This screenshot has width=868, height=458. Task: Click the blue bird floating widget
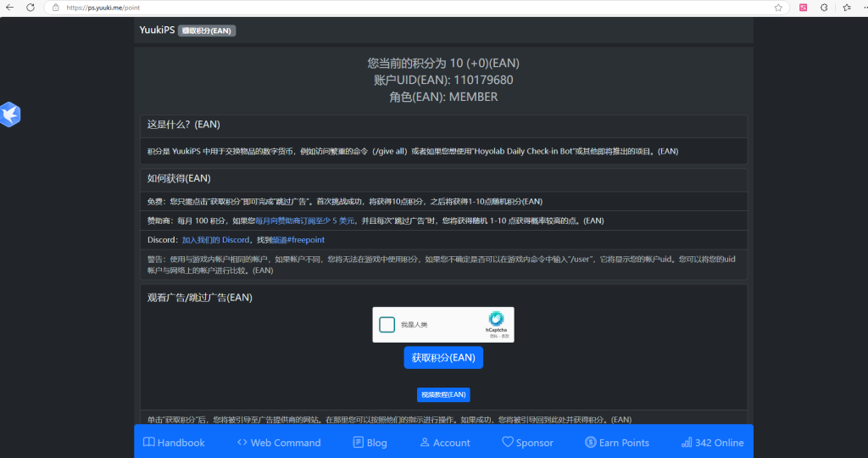pyautogui.click(x=10, y=114)
